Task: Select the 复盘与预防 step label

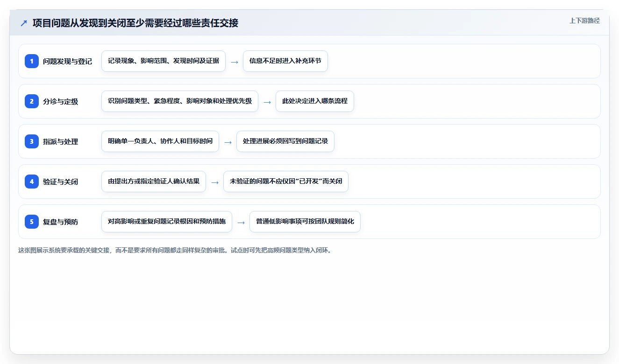Action: 60,222
